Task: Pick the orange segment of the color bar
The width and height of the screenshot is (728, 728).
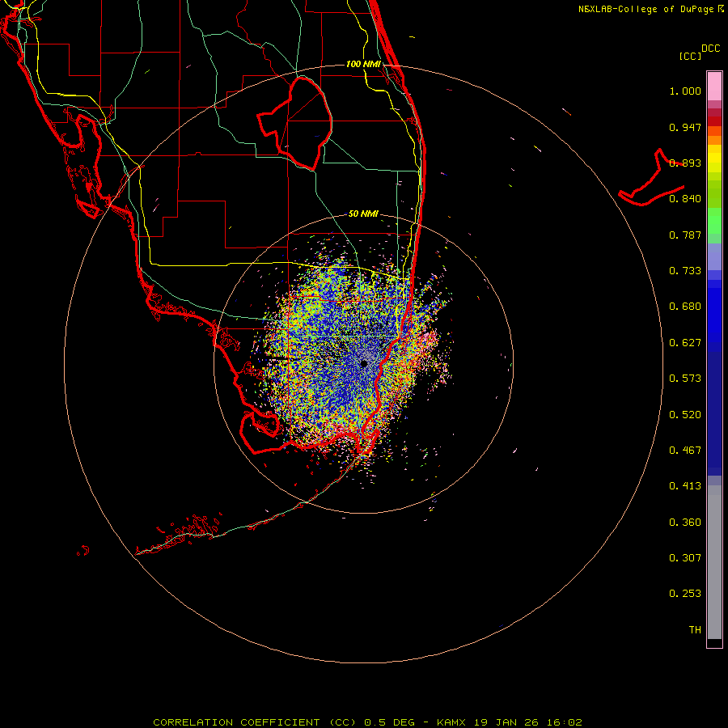Action: coord(714,140)
